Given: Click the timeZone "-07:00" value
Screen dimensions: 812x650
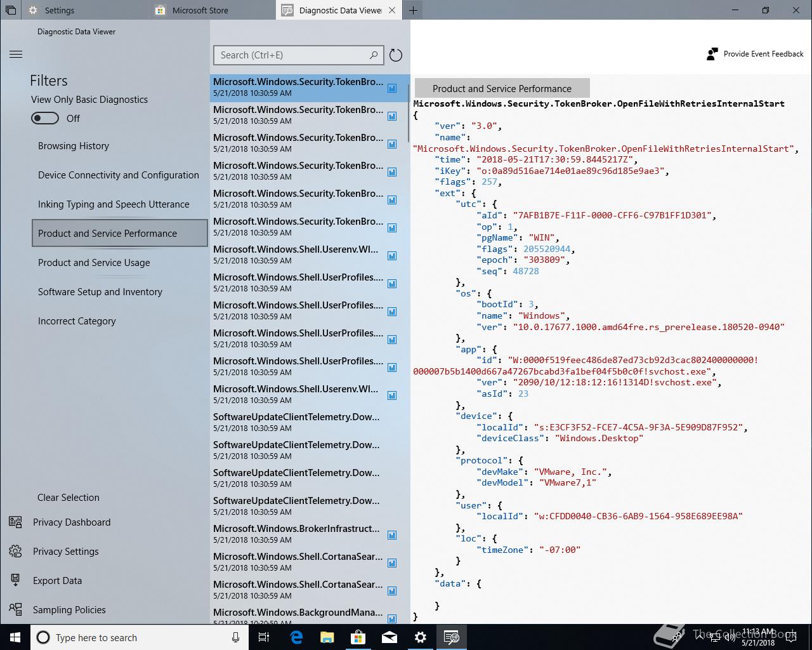Looking at the screenshot, I should tap(560, 550).
